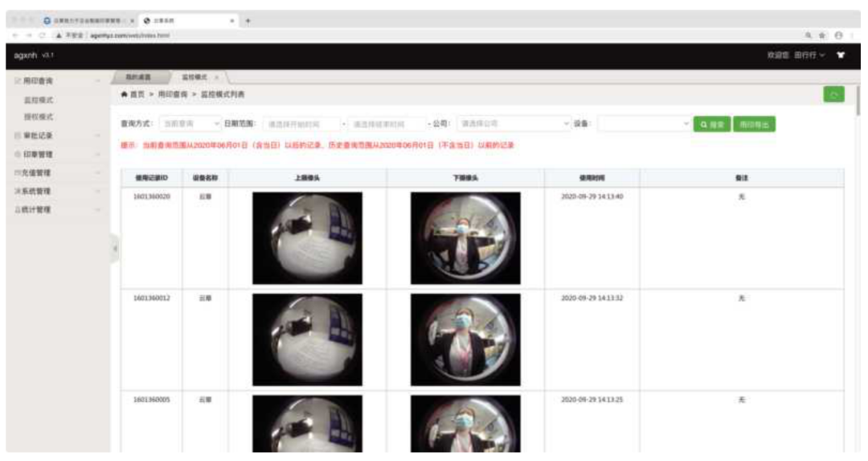
Task: Collapse the sidebar using the handle arrow
Action: coord(115,249)
